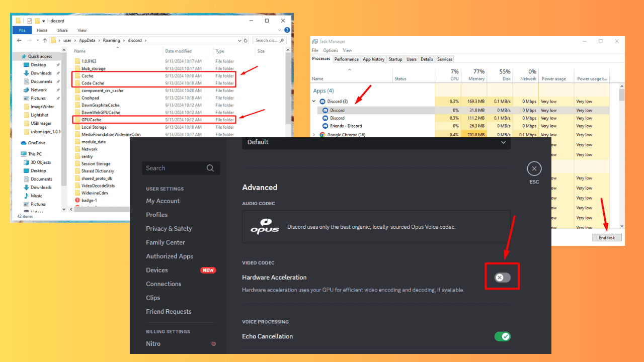644x362 pixels.
Task: Collapse the Discord (3) process group
Action: pyautogui.click(x=314, y=102)
